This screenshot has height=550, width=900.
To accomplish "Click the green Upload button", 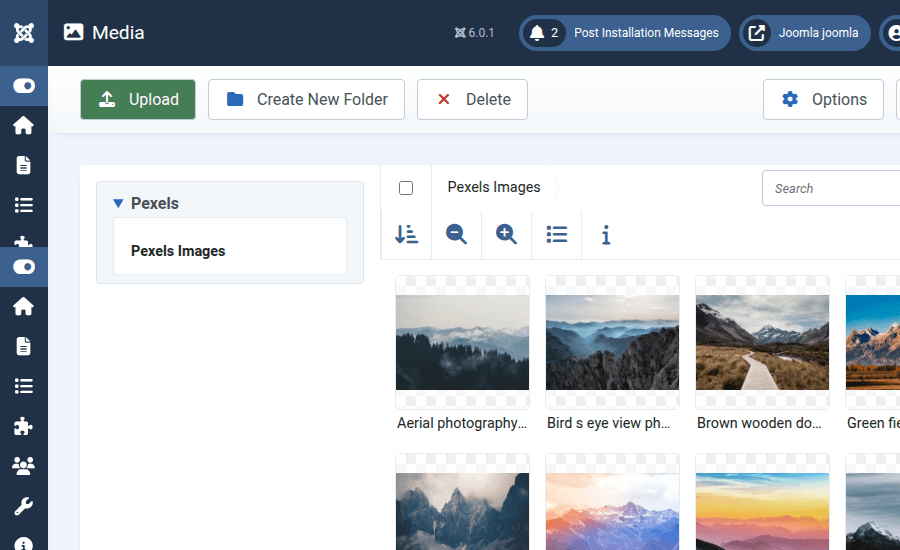I will click(138, 100).
